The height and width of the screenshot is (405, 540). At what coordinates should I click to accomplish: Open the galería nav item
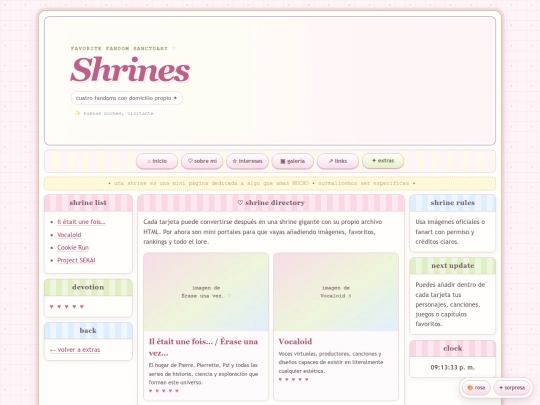click(292, 161)
